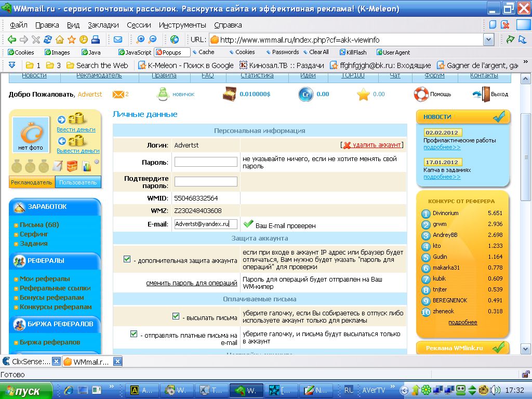
Task: Open Статистика in the top navigation
Action: (257, 75)
